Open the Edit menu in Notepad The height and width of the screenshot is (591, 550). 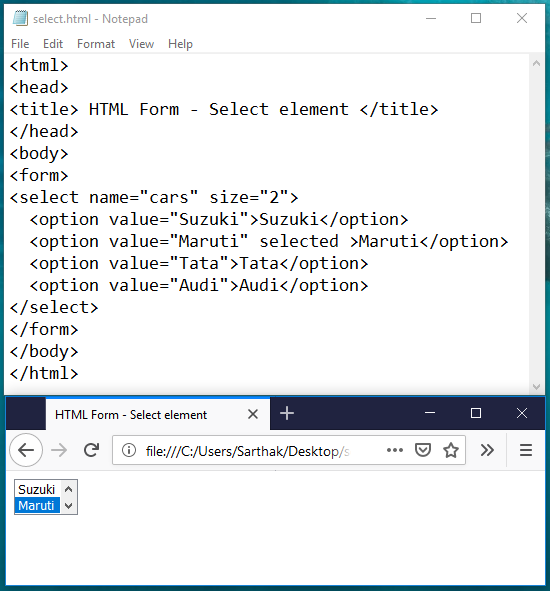[53, 44]
